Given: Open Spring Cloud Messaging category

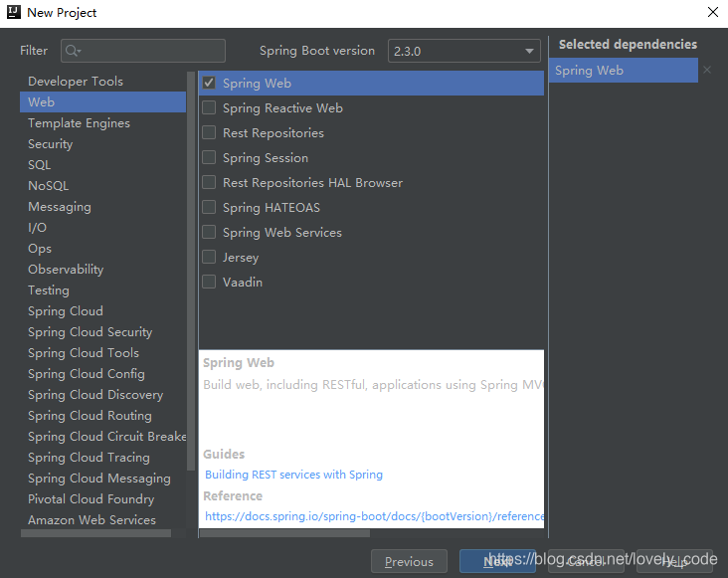Looking at the screenshot, I should tap(102, 479).
